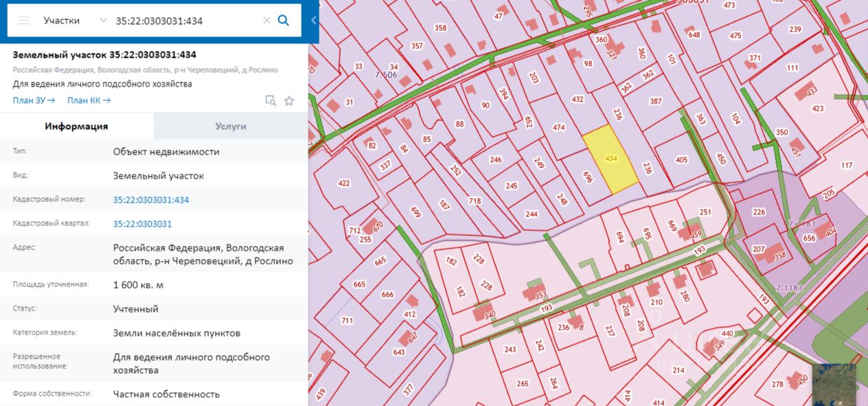The height and width of the screenshot is (406, 868).
Task: Click the value 1 600 кв. м
Action: 138,285
